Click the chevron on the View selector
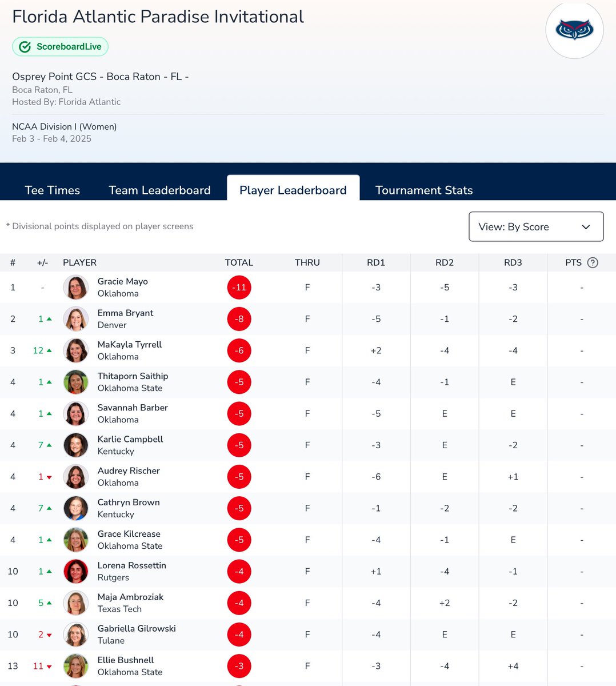 click(585, 227)
